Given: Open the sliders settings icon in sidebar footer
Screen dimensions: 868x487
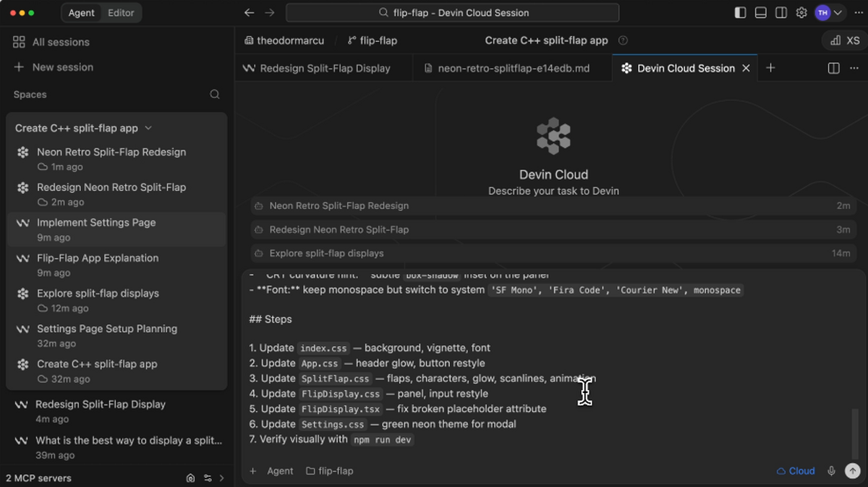Looking at the screenshot, I should pyautogui.click(x=208, y=478).
